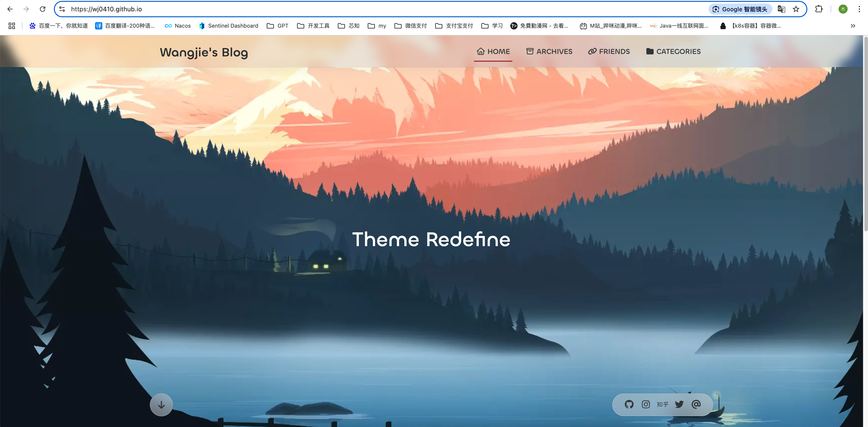This screenshot has width=868, height=427.
Task: Expand the 开发工具 bookmarks folder
Action: point(313,26)
